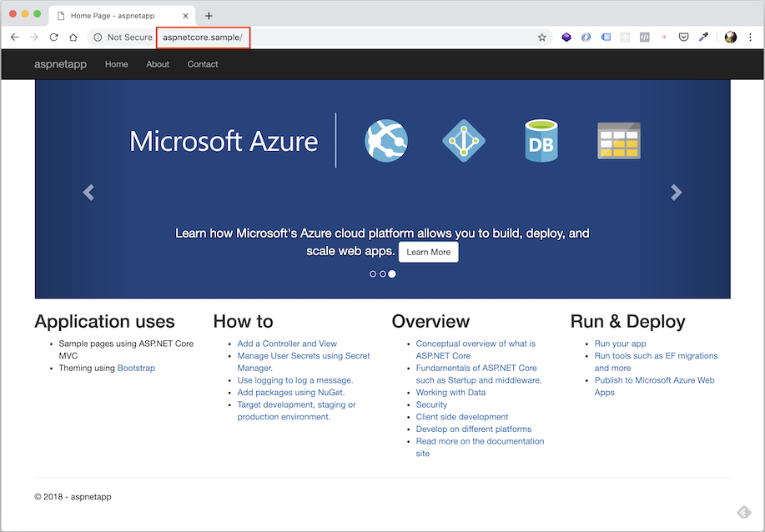765x532 pixels.
Task: View the Not Secure site info icon
Action: (98, 38)
